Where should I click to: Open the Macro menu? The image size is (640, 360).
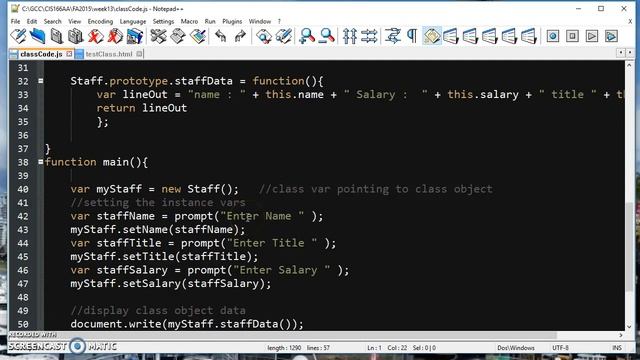(x=189, y=21)
